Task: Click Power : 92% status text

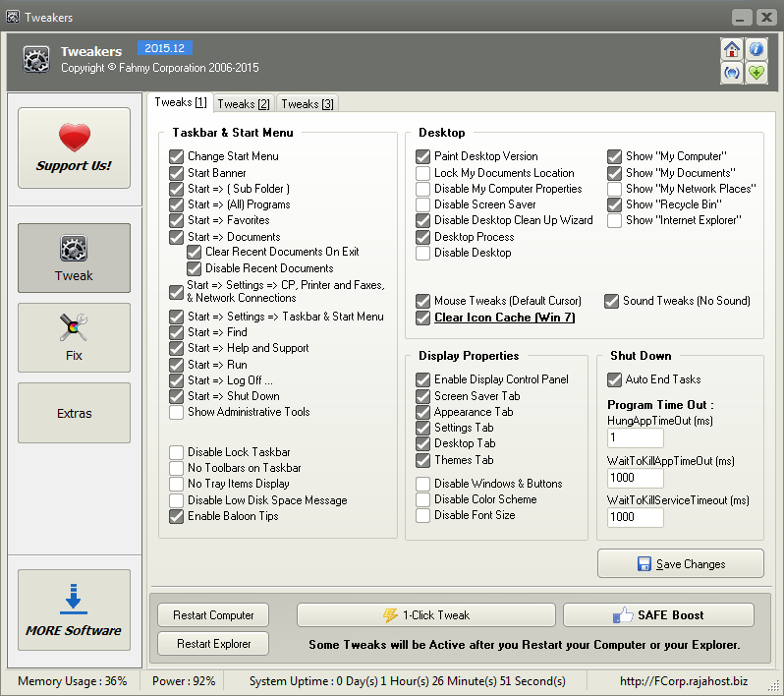Action: (184, 681)
